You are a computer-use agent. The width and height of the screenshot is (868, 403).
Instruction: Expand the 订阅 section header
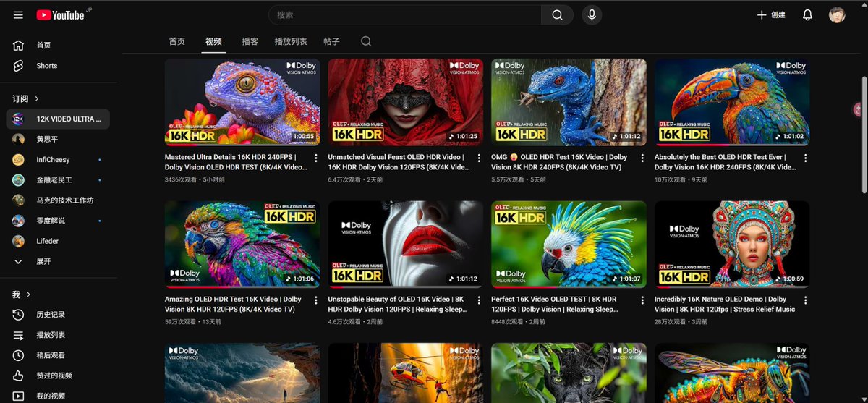click(26, 98)
